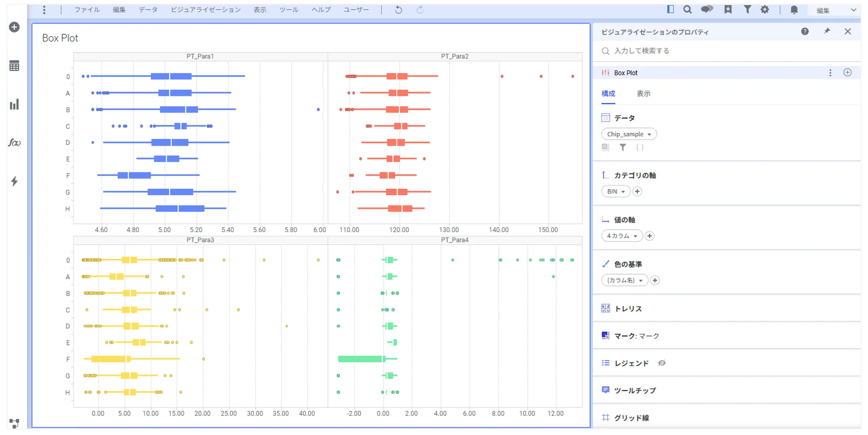Open the f(x) functions panel icon

[x=14, y=143]
